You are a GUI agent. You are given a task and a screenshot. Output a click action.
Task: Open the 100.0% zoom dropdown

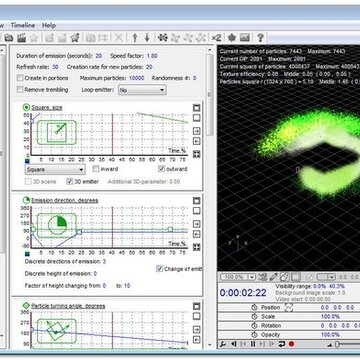(x=237, y=277)
